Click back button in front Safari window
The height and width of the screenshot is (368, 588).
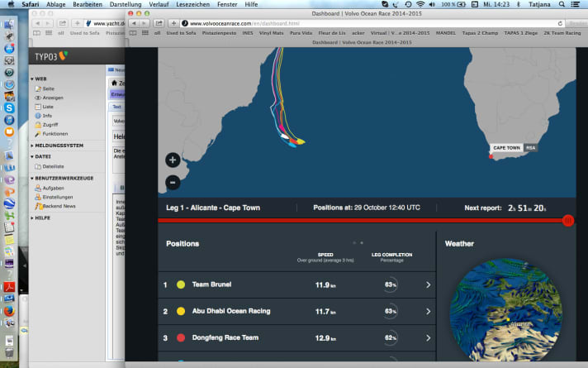click(x=134, y=23)
